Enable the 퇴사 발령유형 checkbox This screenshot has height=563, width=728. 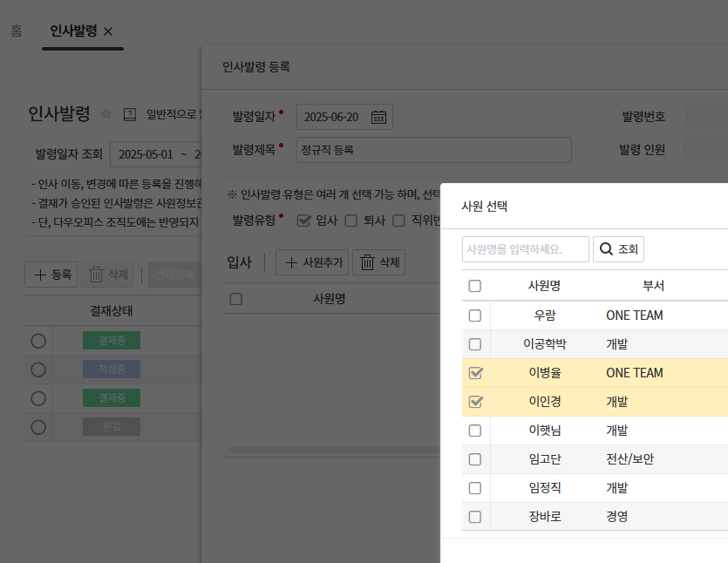[x=351, y=220]
